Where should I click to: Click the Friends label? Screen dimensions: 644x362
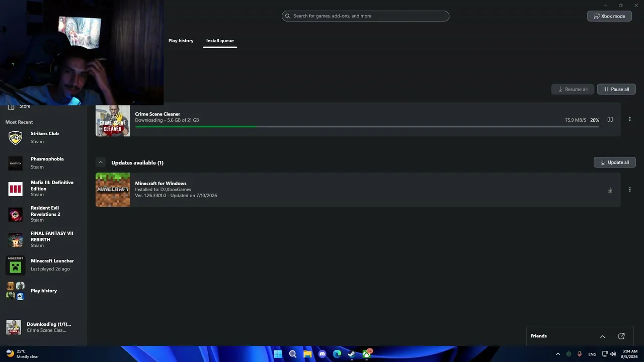click(x=539, y=336)
